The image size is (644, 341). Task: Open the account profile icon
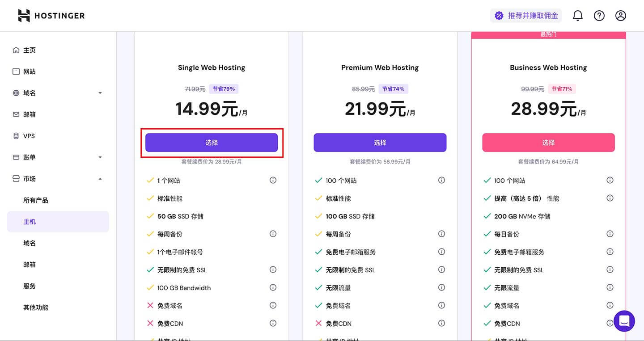(x=620, y=15)
